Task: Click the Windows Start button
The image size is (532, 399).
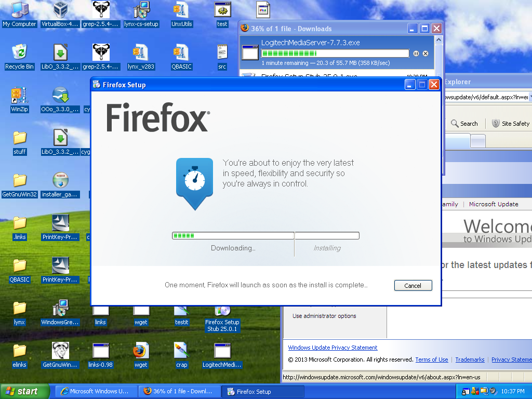Action: pos(24,391)
